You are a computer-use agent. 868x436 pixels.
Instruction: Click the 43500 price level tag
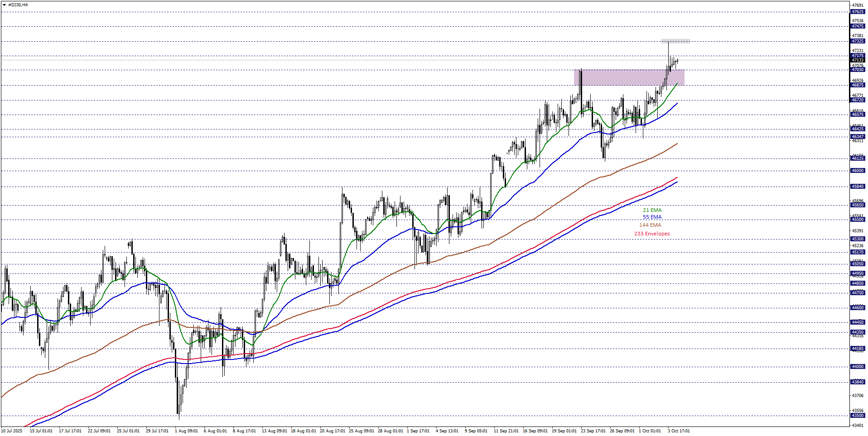(858, 416)
